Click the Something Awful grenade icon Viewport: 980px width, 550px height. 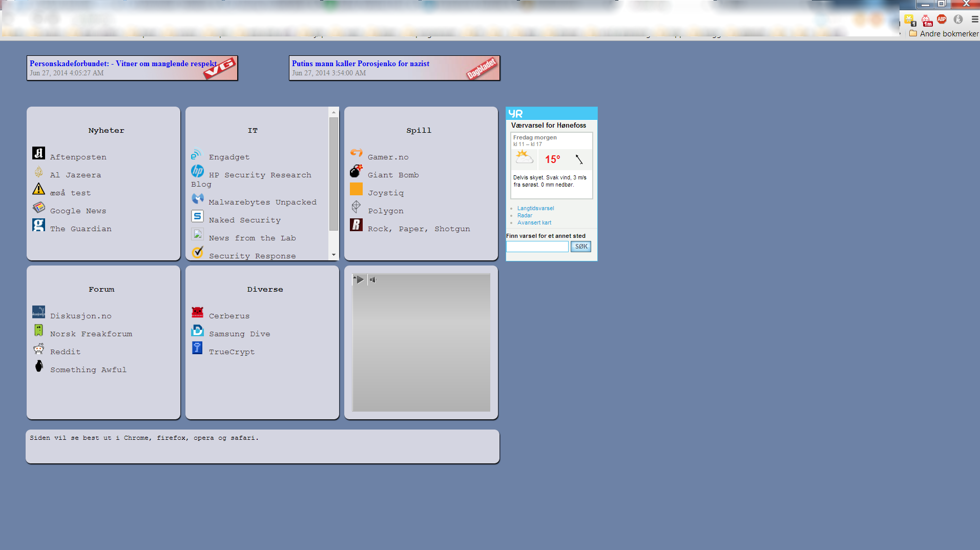click(x=38, y=366)
